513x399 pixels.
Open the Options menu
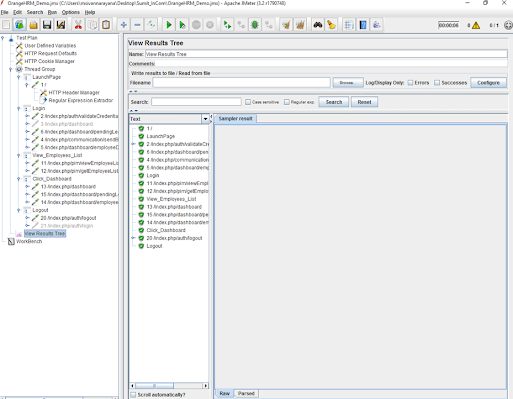71,12
